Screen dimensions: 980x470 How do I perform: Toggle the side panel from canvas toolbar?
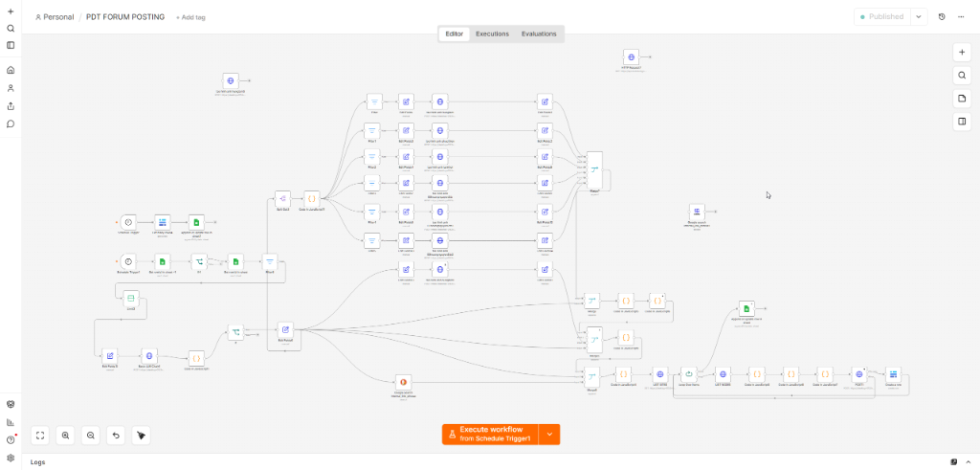tap(962, 122)
